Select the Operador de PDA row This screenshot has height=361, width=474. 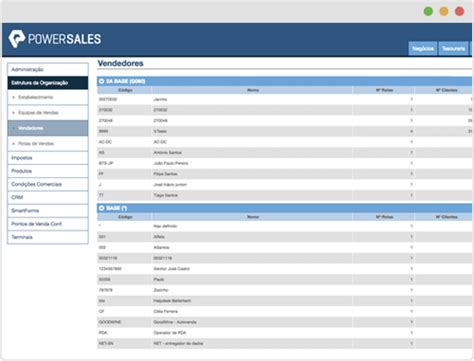point(285,333)
